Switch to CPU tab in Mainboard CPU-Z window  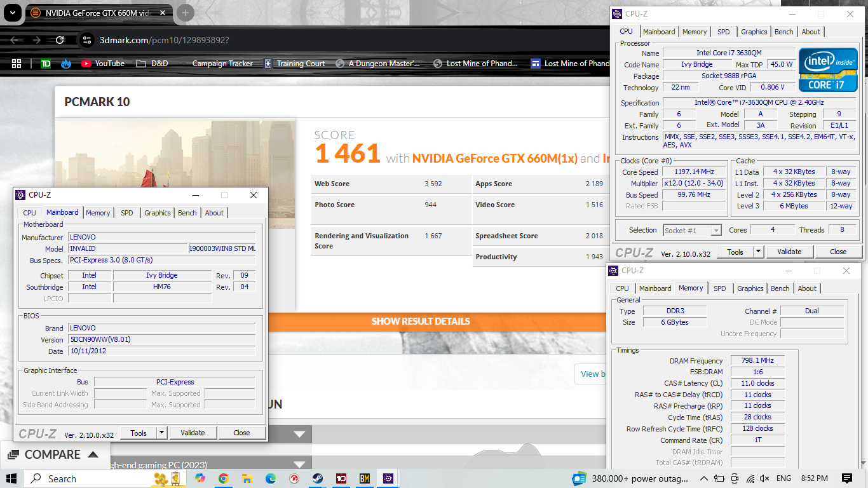[x=29, y=213]
